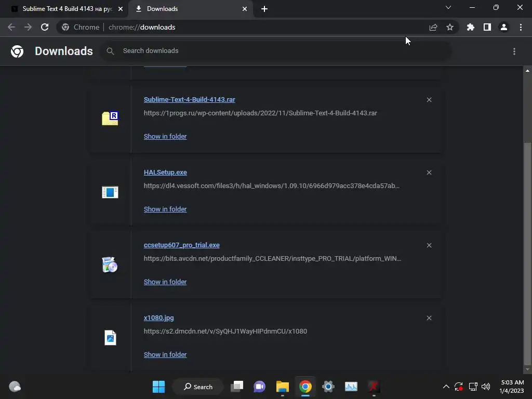Show Sublime-Text-4-Build-4143.rar in folder
532x399 pixels.
(165, 137)
